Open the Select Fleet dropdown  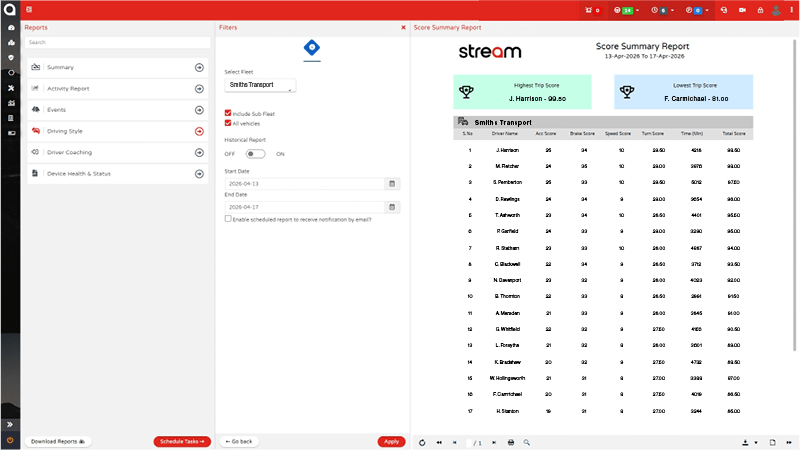pyautogui.click(x=260, y=85)
